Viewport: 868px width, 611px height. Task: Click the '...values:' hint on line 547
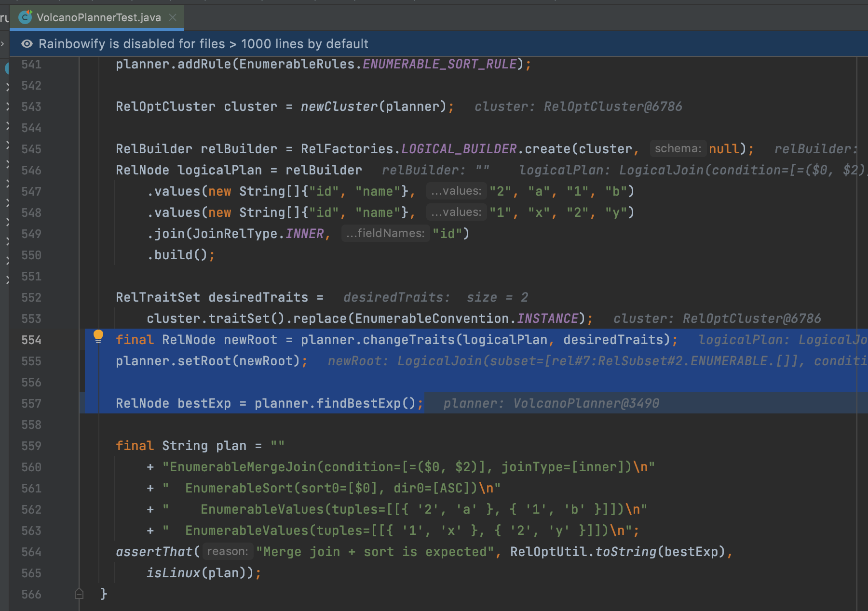[x=456, y=191]
